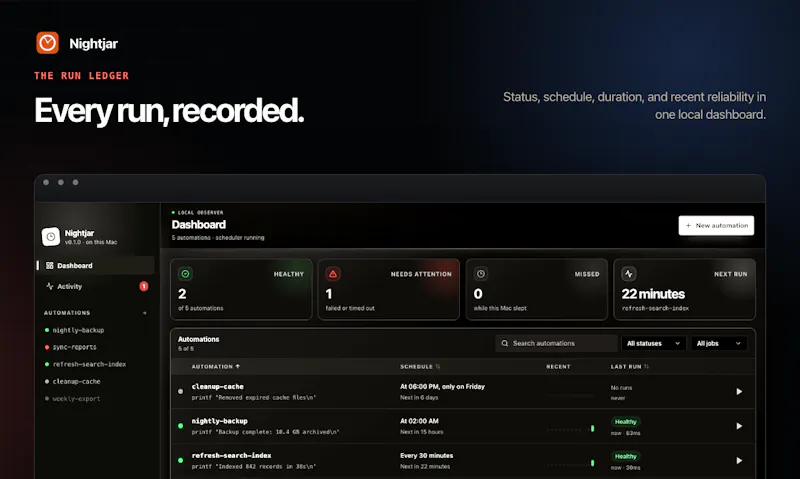
Task: Sort by Last Run column header
Action: pyautogui.click(x=630, y=367)
